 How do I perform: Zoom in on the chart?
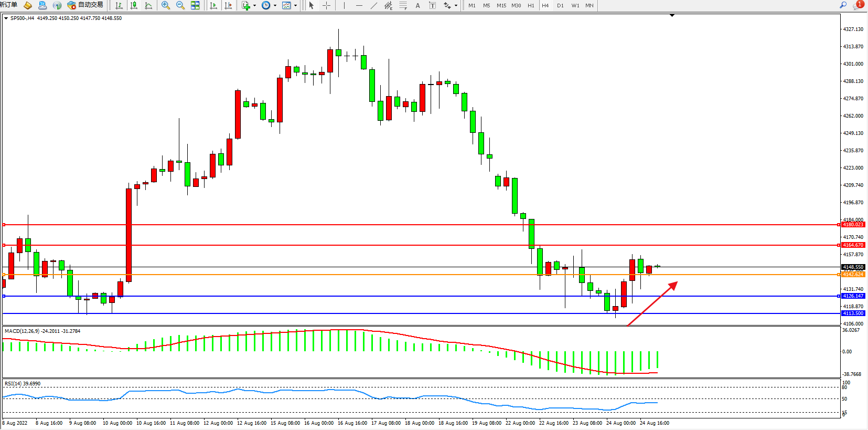coord(166,5)
